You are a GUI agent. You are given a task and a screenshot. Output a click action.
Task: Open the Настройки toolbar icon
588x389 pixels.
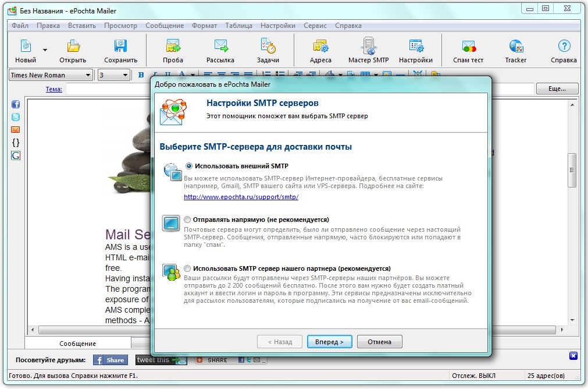[416, 46]
